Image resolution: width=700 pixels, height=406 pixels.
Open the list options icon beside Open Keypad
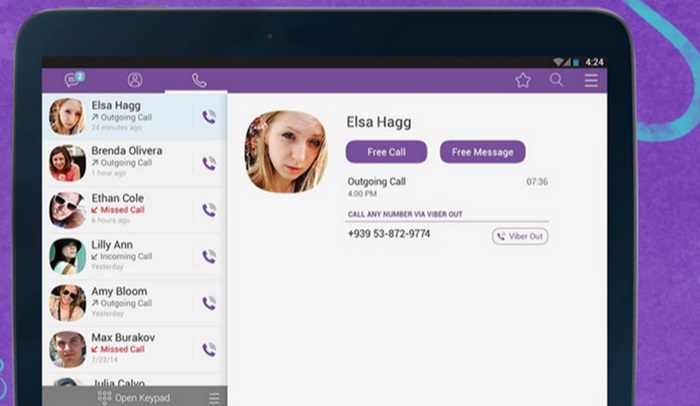[x=214, y=398]
